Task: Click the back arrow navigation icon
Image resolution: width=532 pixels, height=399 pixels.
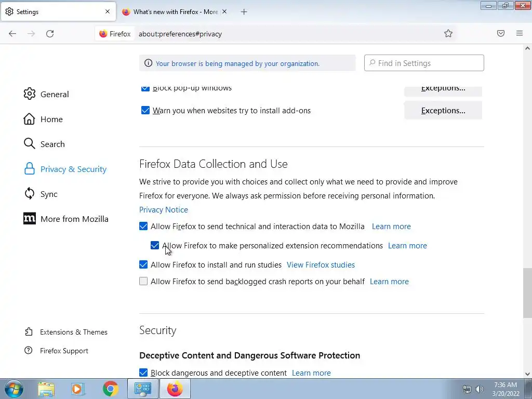Action: pyautogui.click(x=12, y=34)
